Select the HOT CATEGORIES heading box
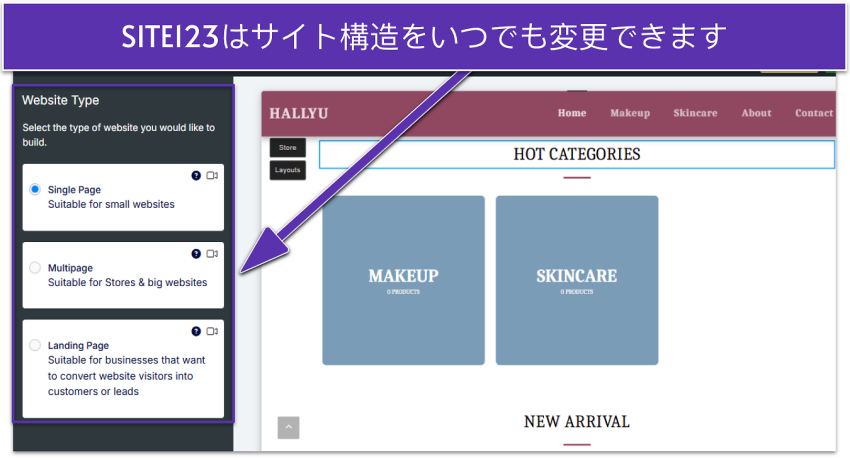850x460 pixels. click(x=577, y=154)
